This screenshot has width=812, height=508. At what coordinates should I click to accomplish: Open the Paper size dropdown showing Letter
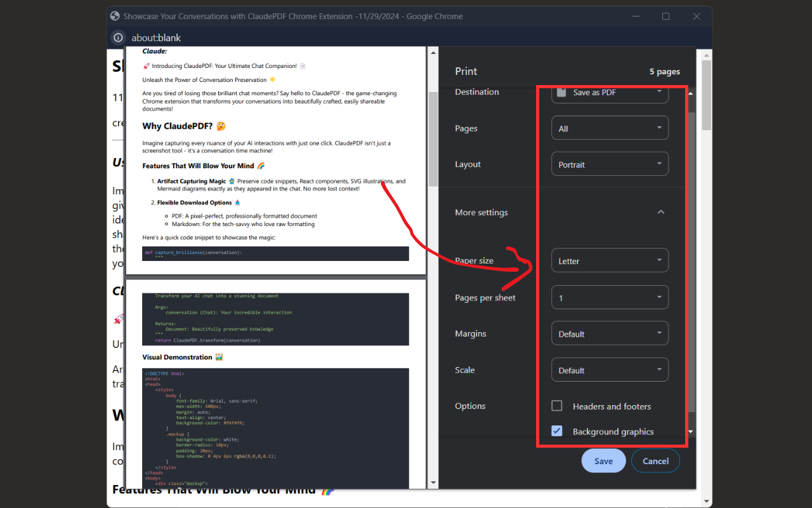point(609,260)
